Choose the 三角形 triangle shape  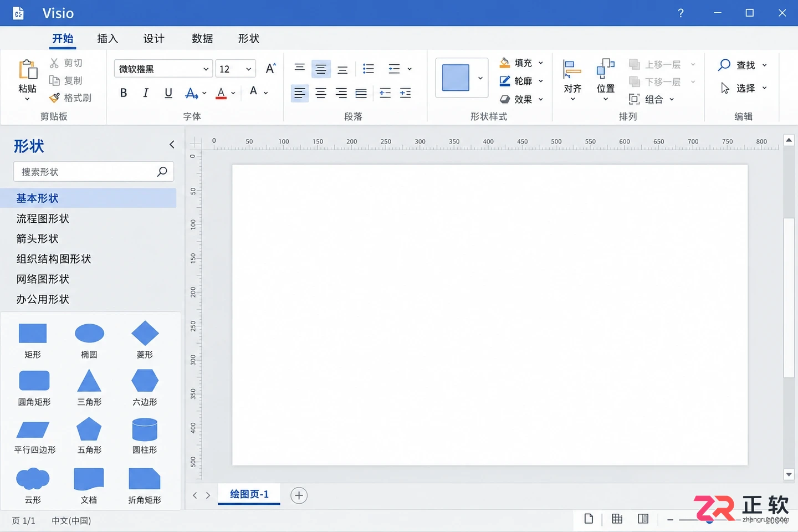89,381
